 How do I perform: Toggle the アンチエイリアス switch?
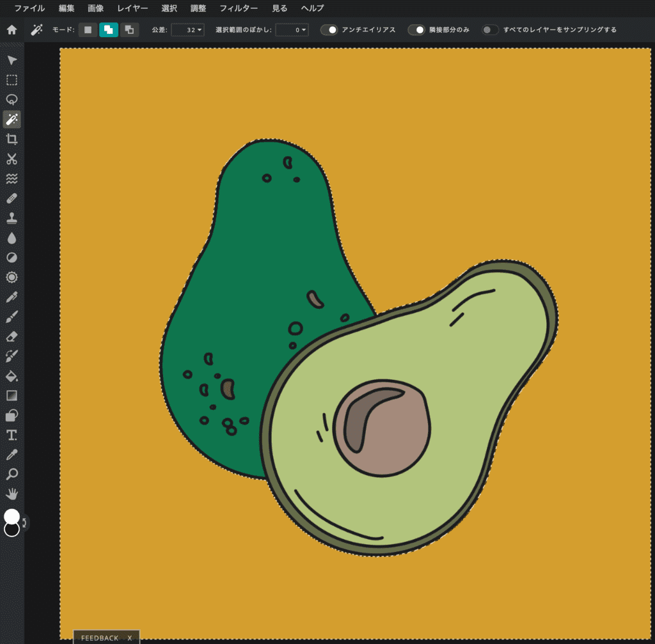pos(329,30)
